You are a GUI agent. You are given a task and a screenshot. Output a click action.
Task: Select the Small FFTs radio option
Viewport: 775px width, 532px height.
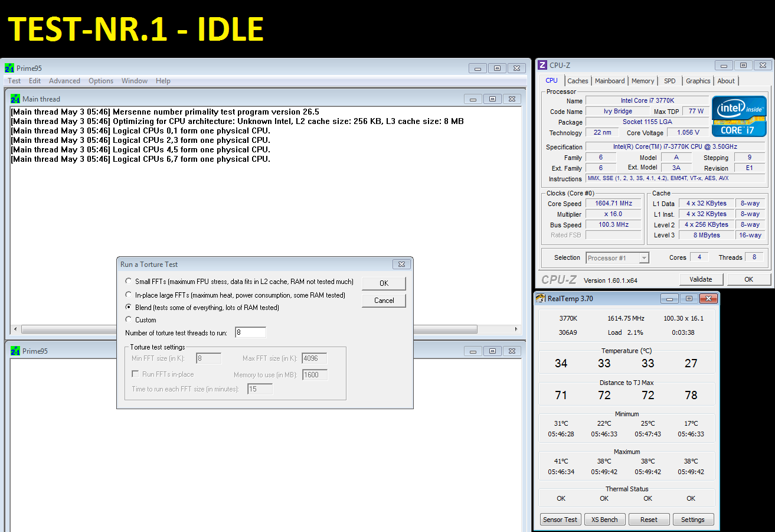tap(129, 282)
